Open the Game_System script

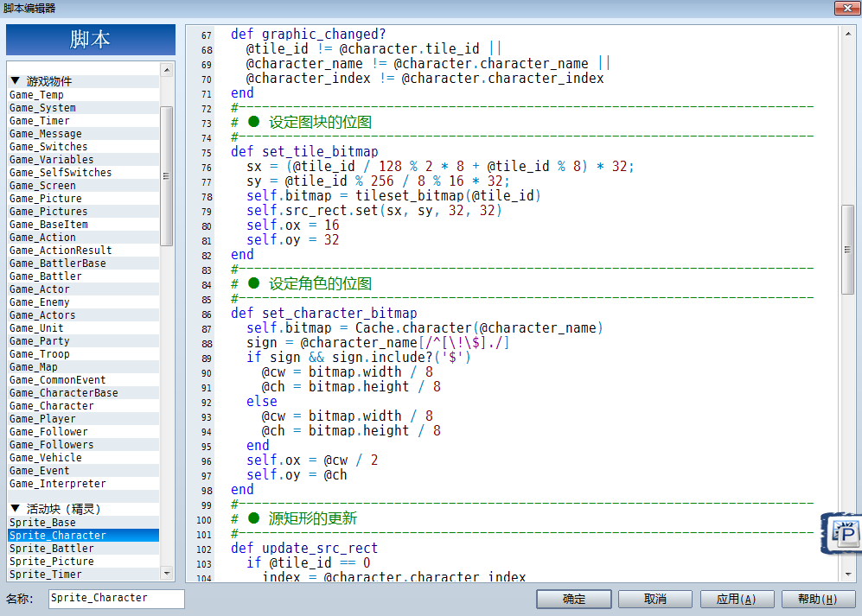[84, 108]
